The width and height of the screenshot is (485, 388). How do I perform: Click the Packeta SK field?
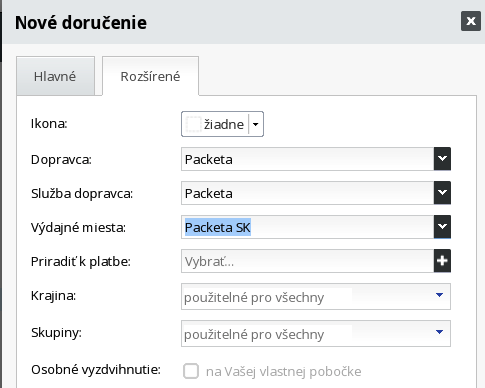point(307,227)
